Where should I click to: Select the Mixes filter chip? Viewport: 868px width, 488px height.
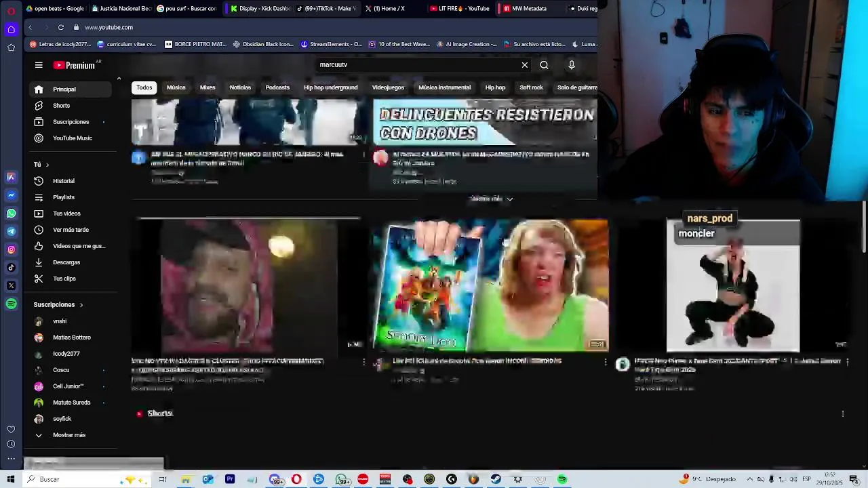point(208,87)
